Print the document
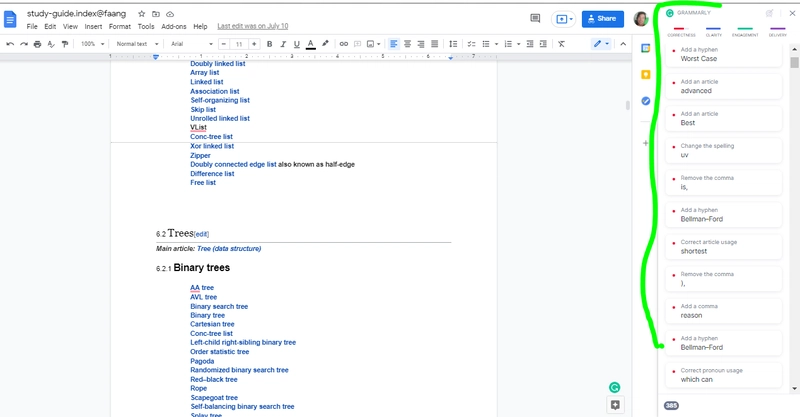800x417 pixels. [x=37, y=44]
